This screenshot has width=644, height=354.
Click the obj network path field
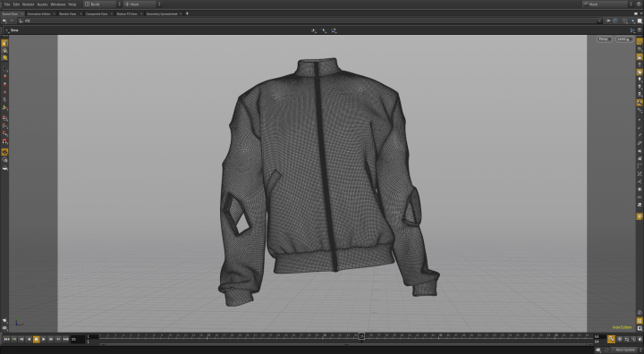[308, 21]
